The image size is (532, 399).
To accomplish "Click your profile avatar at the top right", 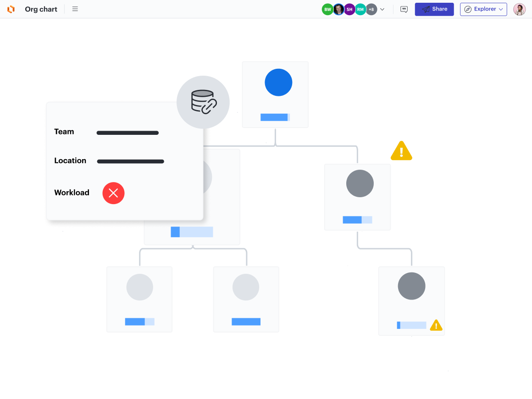I will [519, 9].
